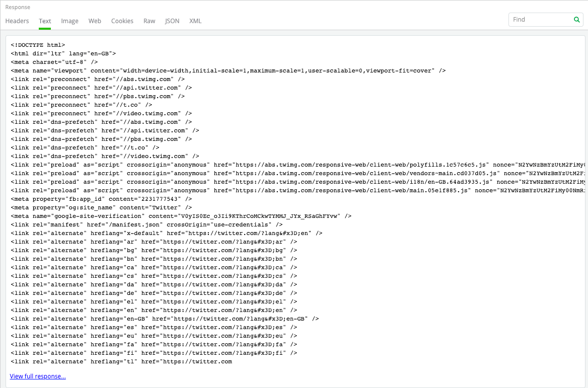This screenshot has width=588, height=388.
Task: Click the hreflang="fa" line
Action: point(154,345)
